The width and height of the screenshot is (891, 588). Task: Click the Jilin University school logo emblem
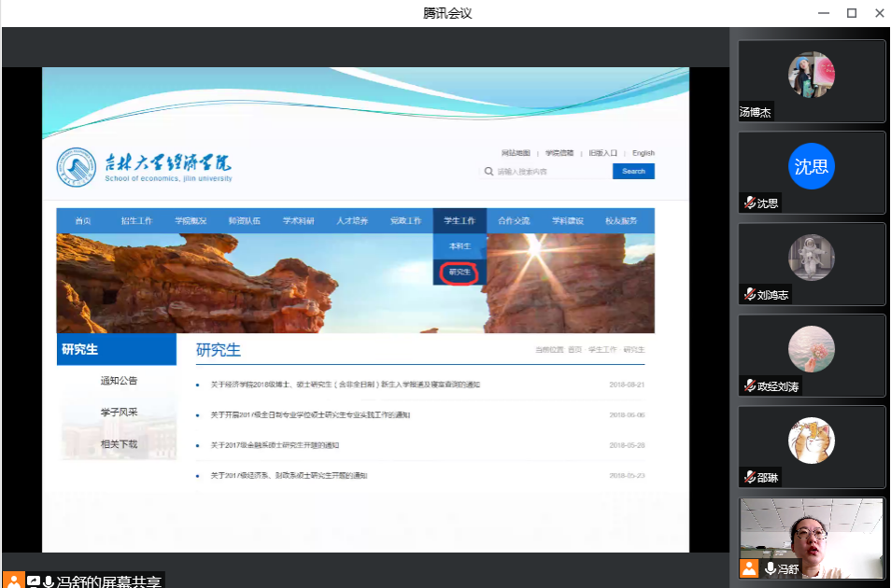tap(77, 167)
